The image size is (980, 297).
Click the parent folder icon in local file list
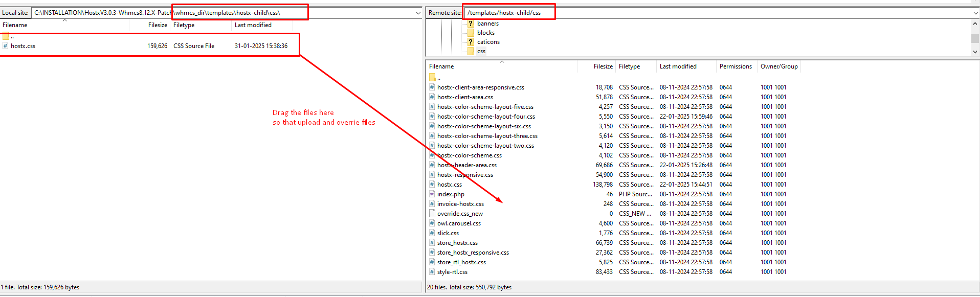point(6,36)
